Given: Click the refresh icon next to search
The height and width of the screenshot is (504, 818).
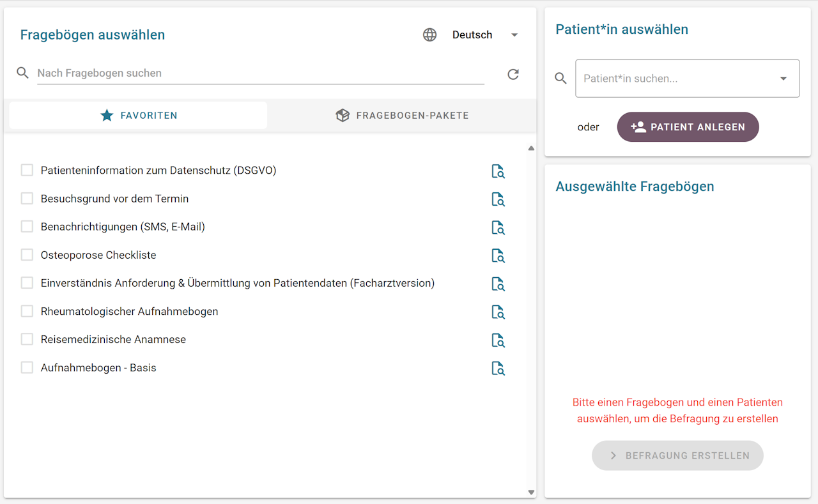Looking at the screenshot, I should tap(513, 74).
